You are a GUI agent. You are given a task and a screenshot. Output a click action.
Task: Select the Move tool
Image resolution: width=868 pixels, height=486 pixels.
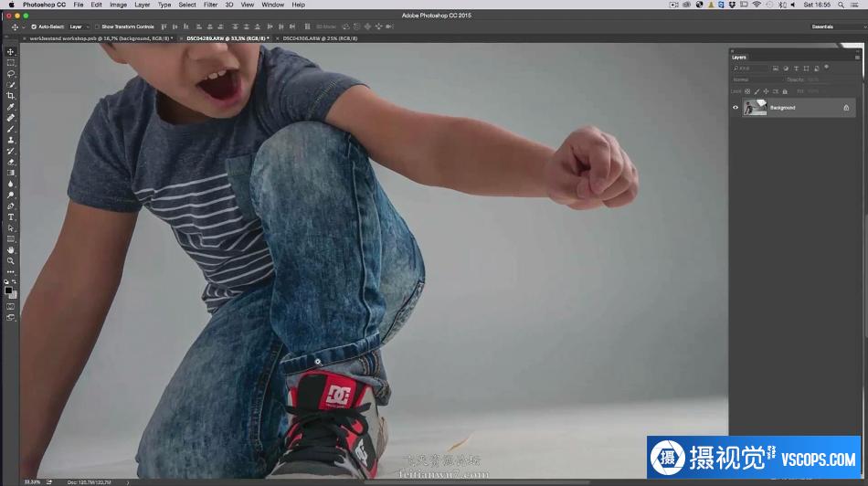point(11,51)
